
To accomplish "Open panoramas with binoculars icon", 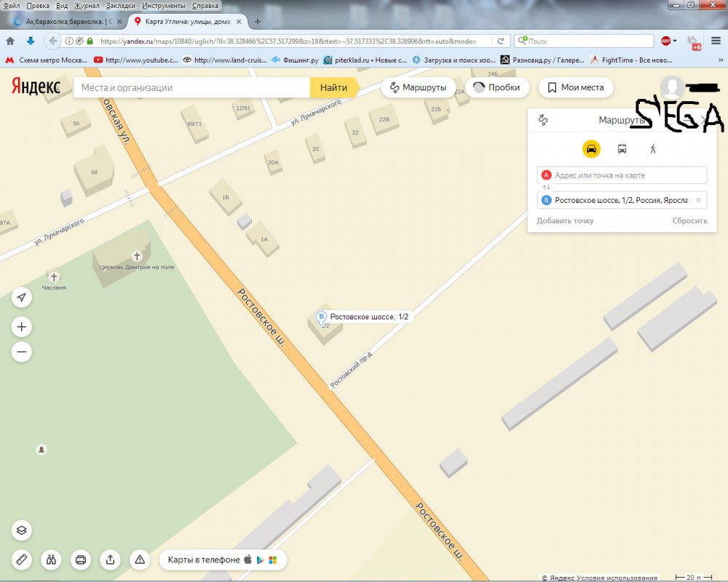I will point(51,559).
